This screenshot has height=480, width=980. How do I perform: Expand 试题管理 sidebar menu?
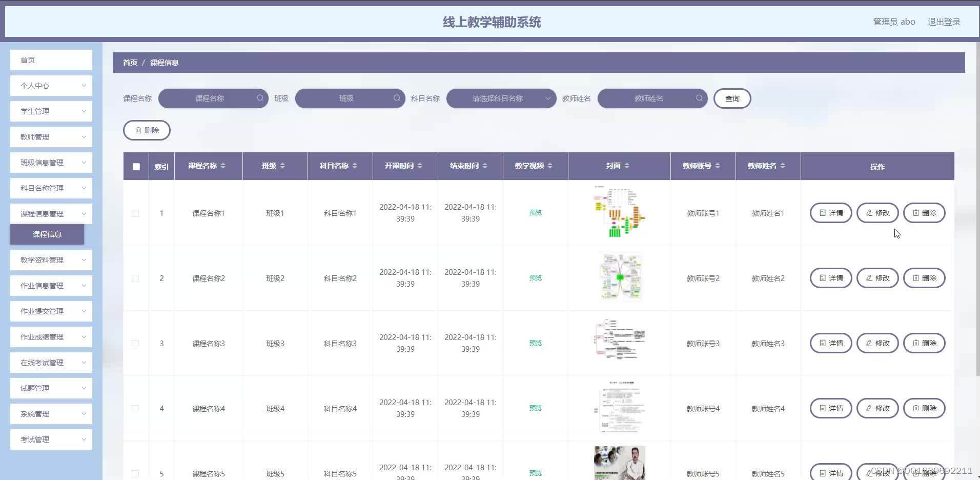51,388
